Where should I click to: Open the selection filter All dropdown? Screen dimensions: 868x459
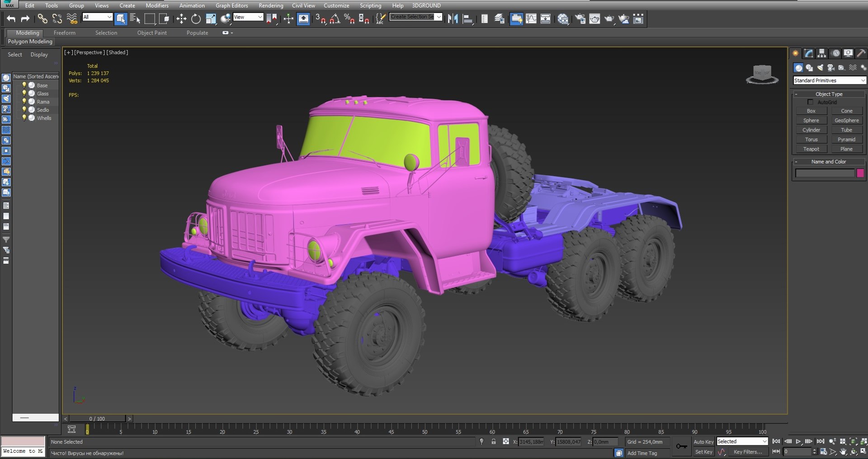(97, 17)
